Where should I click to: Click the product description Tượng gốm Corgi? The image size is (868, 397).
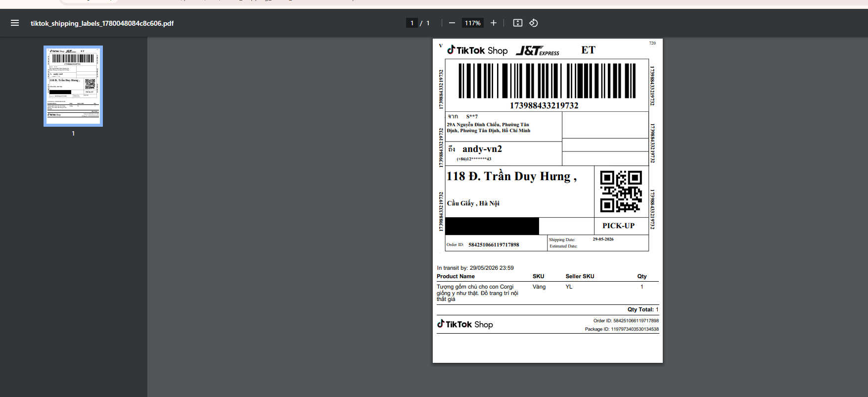point(477,293)
